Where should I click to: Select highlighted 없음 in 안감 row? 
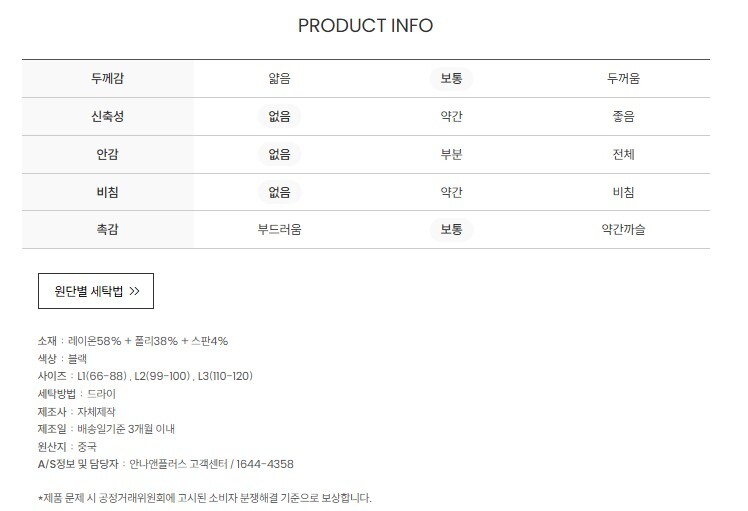tap(280, 154)
